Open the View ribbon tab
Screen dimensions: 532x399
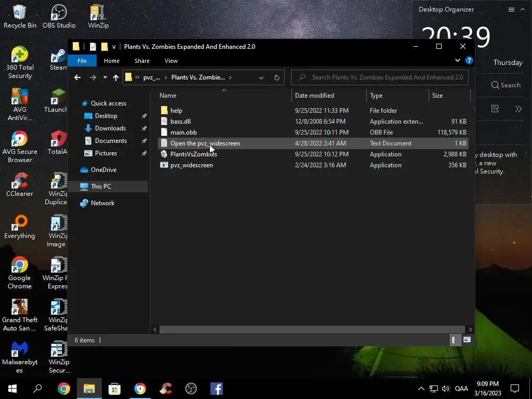tap(171, 60)
